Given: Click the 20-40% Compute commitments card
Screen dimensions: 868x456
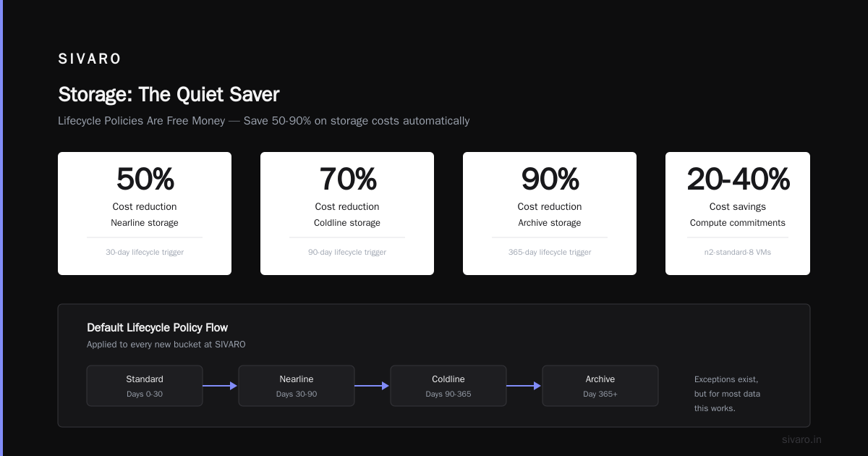Looking at the screenshot, I should pos(738,214).
